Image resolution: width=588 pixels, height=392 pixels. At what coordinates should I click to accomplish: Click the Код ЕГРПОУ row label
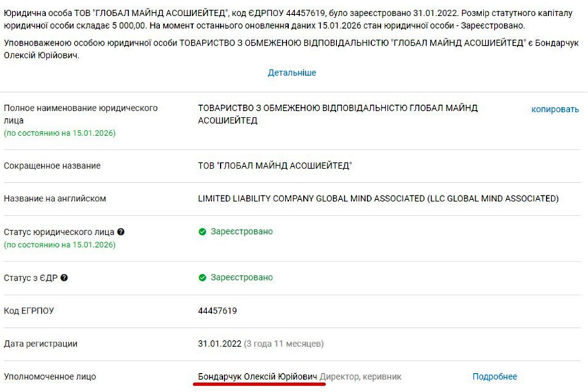(x=29, y=311)
